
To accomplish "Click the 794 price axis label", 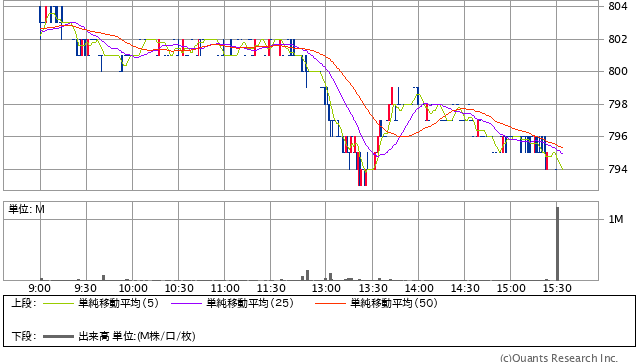I will click(x=618, y=169).
